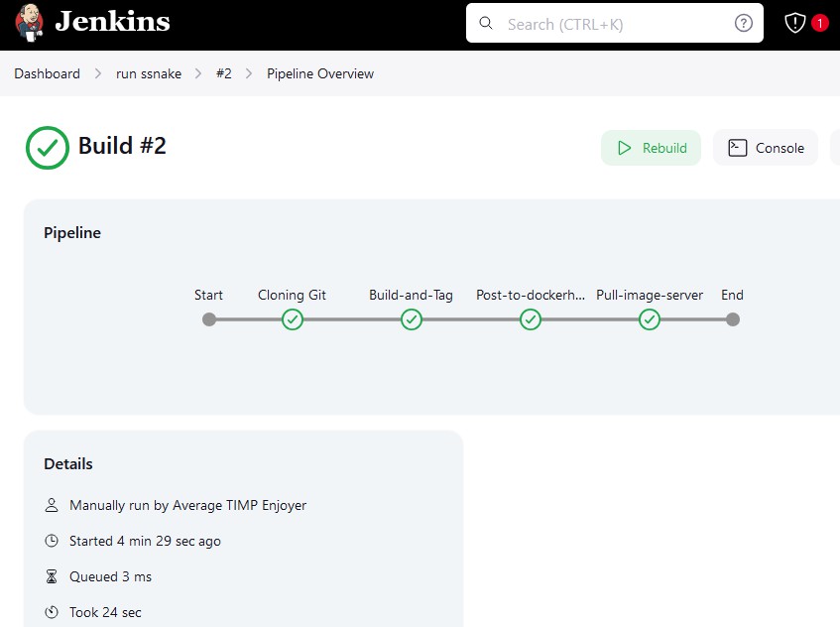Screen dimensions: 840x627
Task: Go to Dashboard breadcrumb
Action: (48, 73)
